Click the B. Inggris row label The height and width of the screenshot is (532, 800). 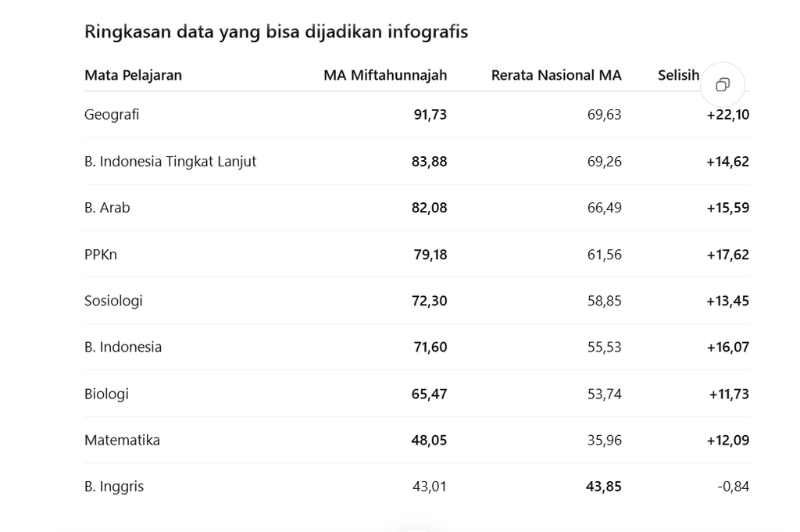coord(114,487)
